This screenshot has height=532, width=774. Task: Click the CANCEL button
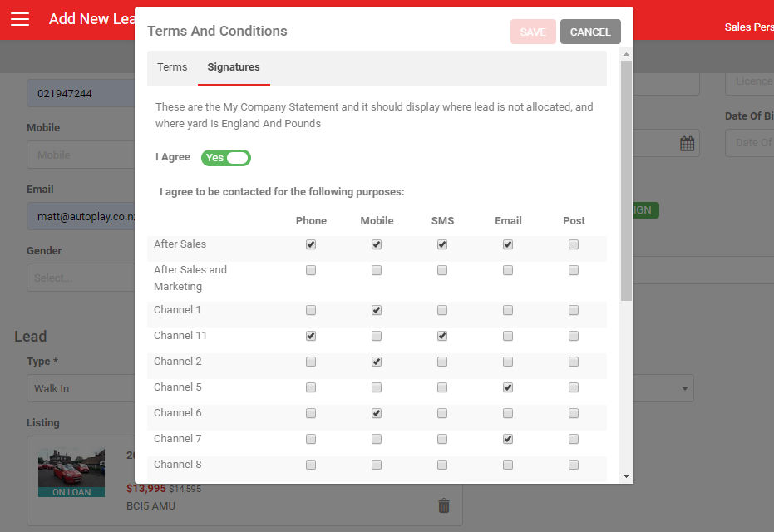[590, 32]
